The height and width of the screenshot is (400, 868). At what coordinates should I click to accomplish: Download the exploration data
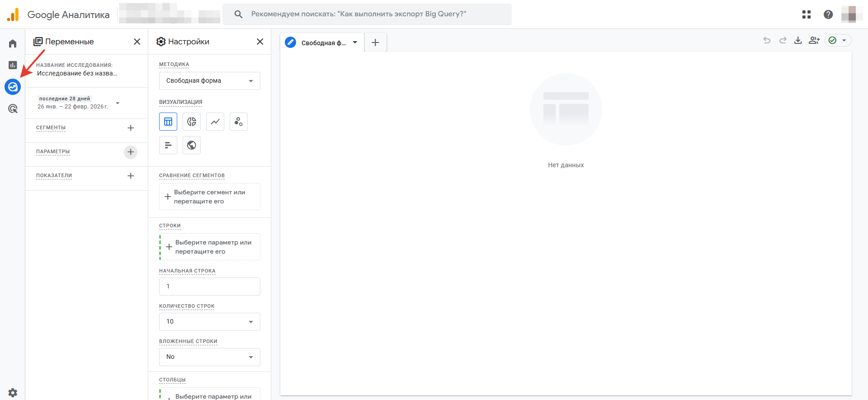798,40
